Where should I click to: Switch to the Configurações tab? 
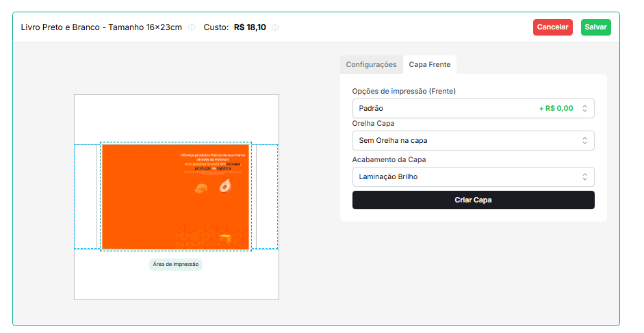(x=371, y=64)
